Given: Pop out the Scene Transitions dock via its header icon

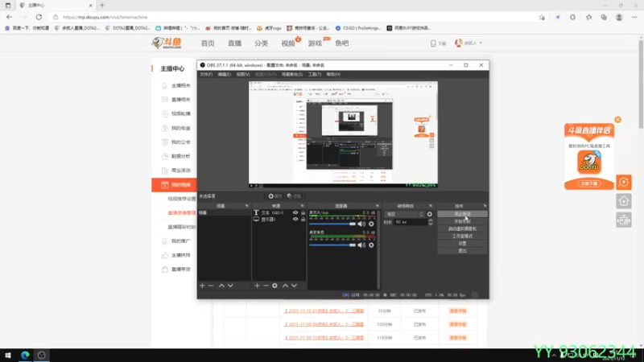Looking at the screenshot, I should tap(431, 206).
